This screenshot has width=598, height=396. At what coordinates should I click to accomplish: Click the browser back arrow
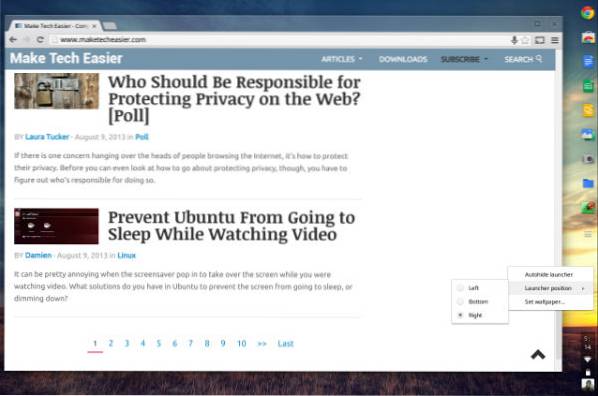tap(13, 39)
